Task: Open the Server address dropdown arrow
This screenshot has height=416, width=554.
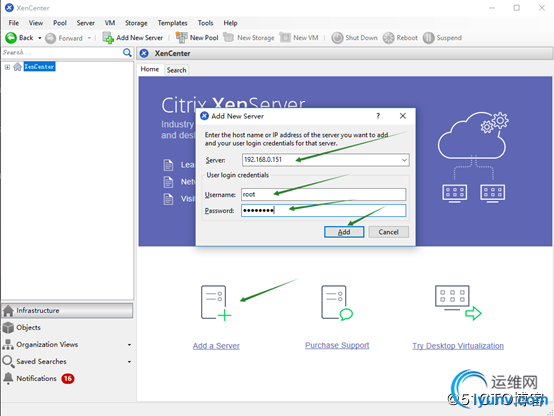Action: click(404, 160)
